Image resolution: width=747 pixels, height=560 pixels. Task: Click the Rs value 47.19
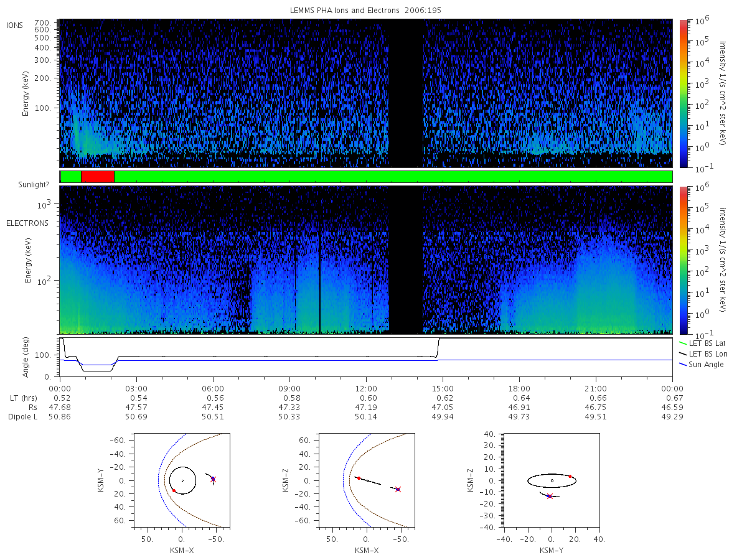[366, 408]
